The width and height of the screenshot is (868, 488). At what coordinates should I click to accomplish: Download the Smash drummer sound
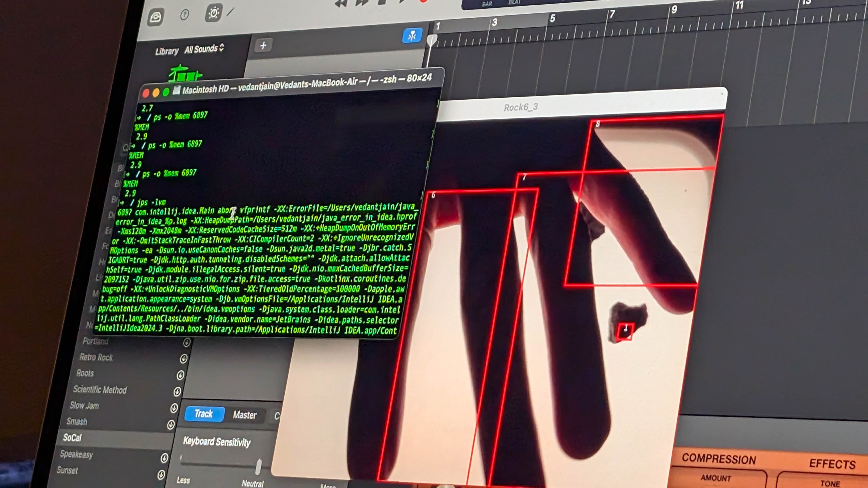click(171, 424)
